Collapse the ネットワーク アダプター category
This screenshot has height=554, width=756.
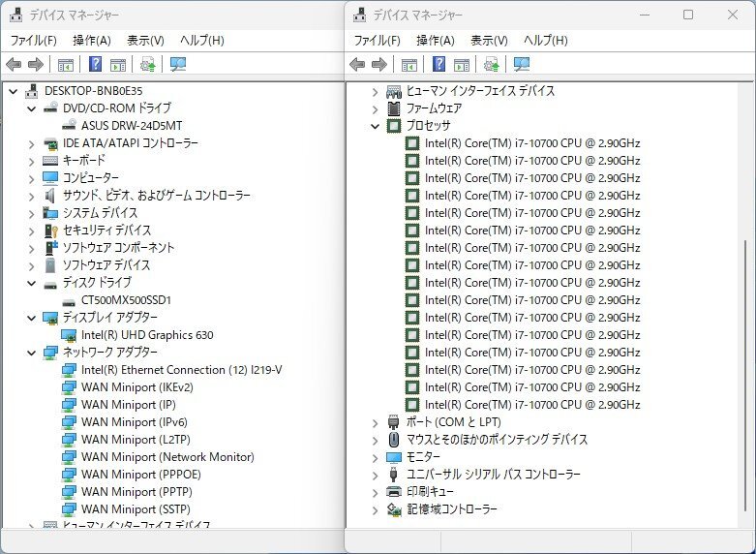point(31,353)
